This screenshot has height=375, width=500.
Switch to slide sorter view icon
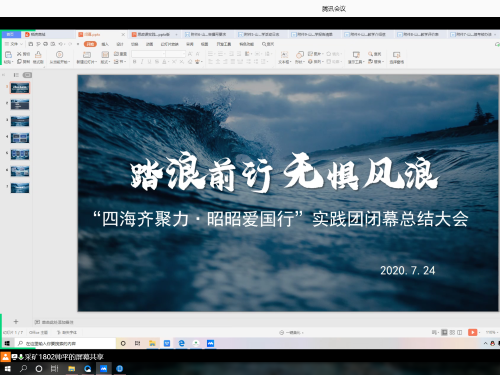[x=452, y=332]
